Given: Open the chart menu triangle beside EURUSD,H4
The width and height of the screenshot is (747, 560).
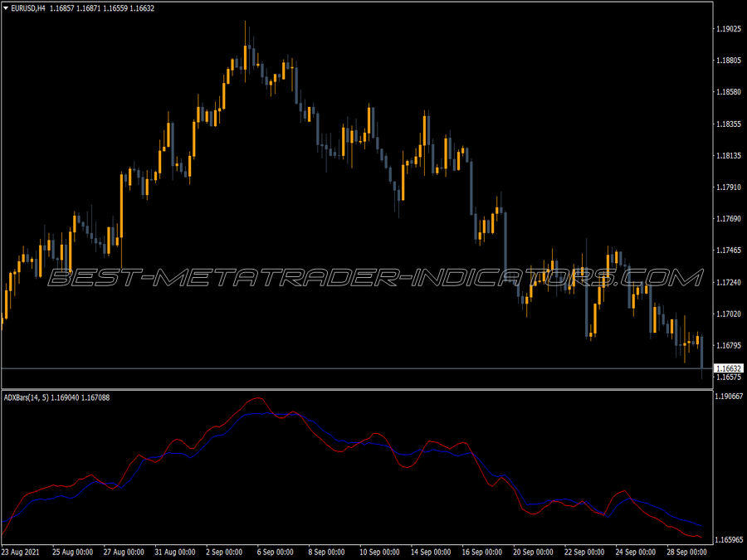Looking at the screenshot, I should [x=6, y=8].
